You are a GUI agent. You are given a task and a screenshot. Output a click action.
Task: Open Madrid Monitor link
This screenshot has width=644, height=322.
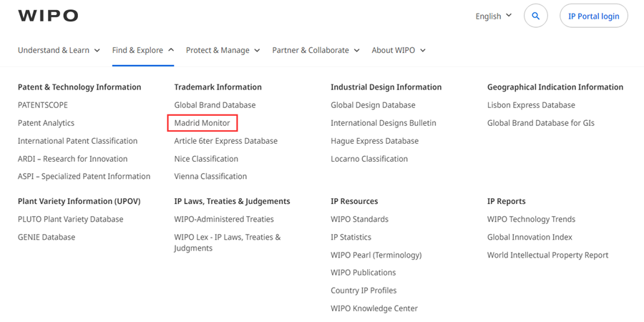[x=202, y=123]
